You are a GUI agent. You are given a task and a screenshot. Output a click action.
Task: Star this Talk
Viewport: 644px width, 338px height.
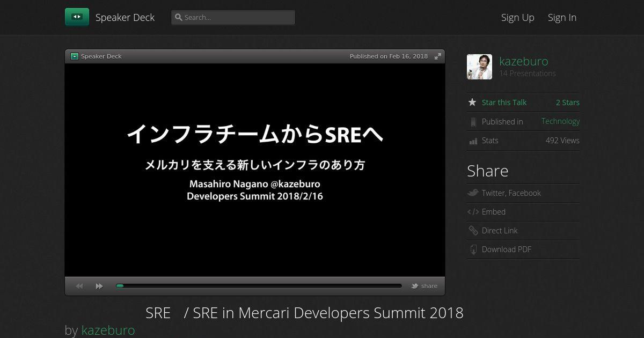[504, 102]
